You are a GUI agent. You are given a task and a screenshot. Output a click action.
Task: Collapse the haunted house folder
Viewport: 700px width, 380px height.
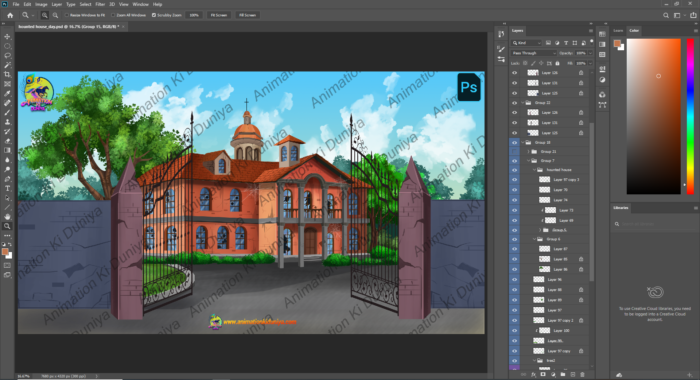[x=534, y=170]
